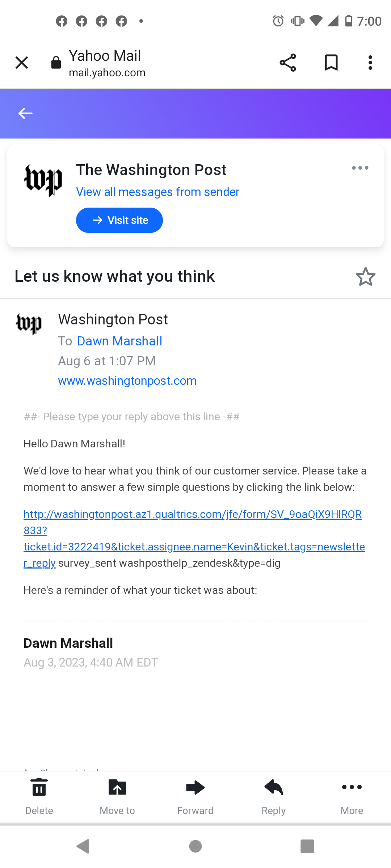The height and width of the screenshot is (868, 391).
Task: Bookmark the Yahoo Mail page
Action: [331, 63]
